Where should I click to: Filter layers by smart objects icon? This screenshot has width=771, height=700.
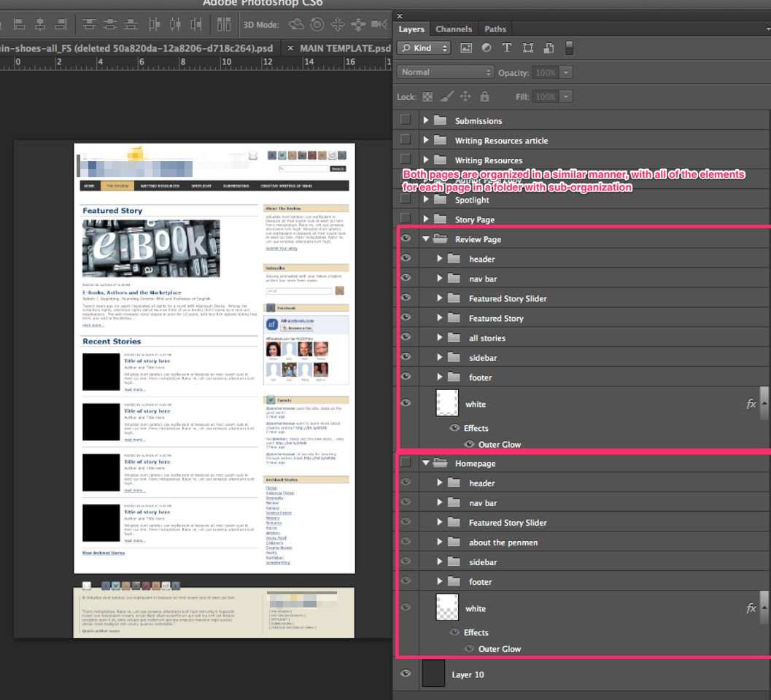coord(549,47)
